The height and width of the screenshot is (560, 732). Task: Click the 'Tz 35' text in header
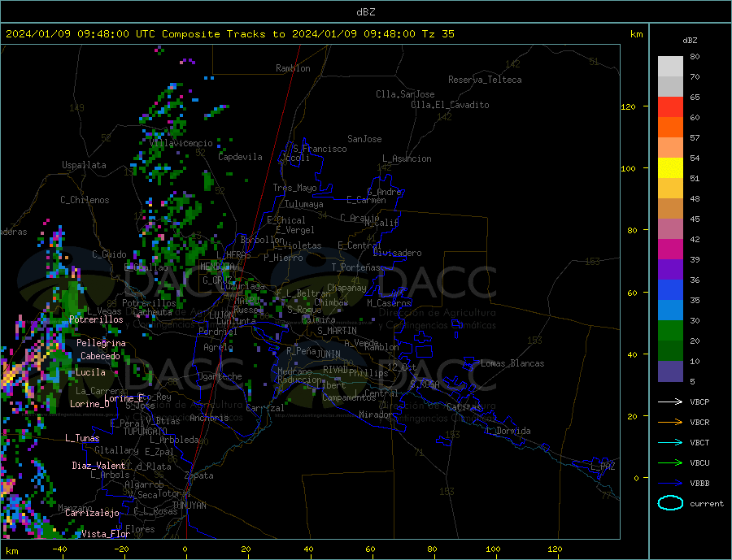438,34
